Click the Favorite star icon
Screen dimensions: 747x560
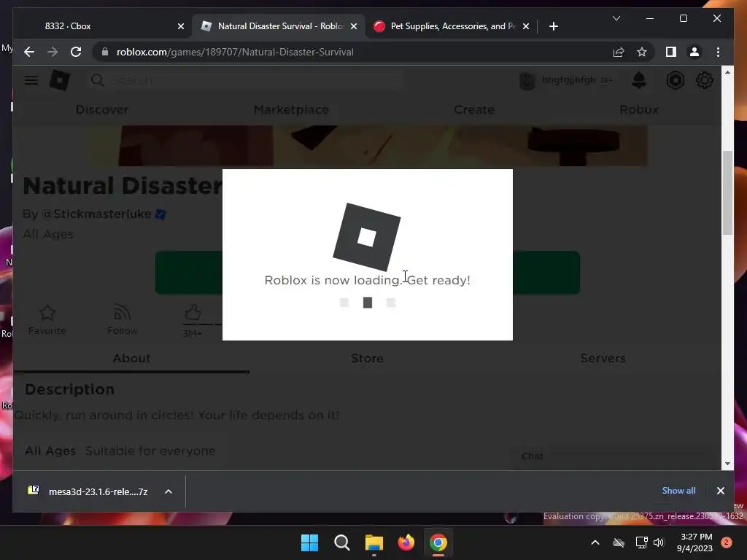pos(47,313)
